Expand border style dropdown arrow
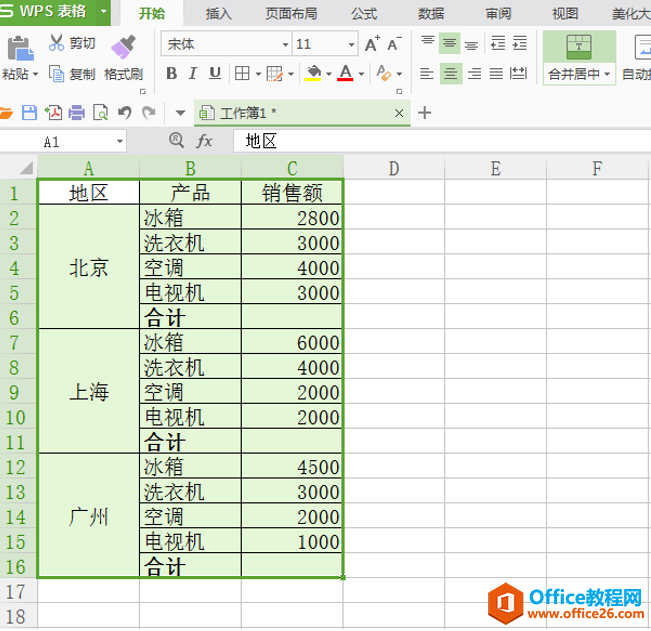This screenshot has height=631, width=651. 258,74
